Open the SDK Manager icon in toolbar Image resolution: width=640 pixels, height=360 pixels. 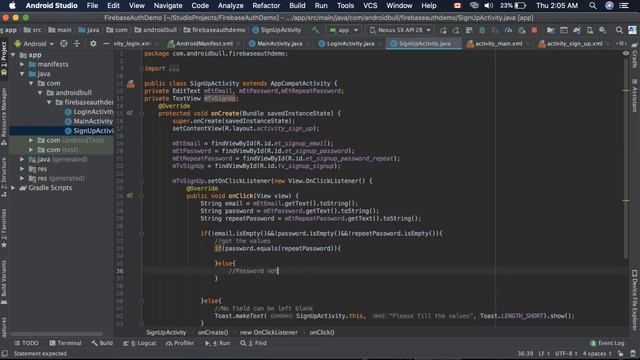[x=603, y=30]
